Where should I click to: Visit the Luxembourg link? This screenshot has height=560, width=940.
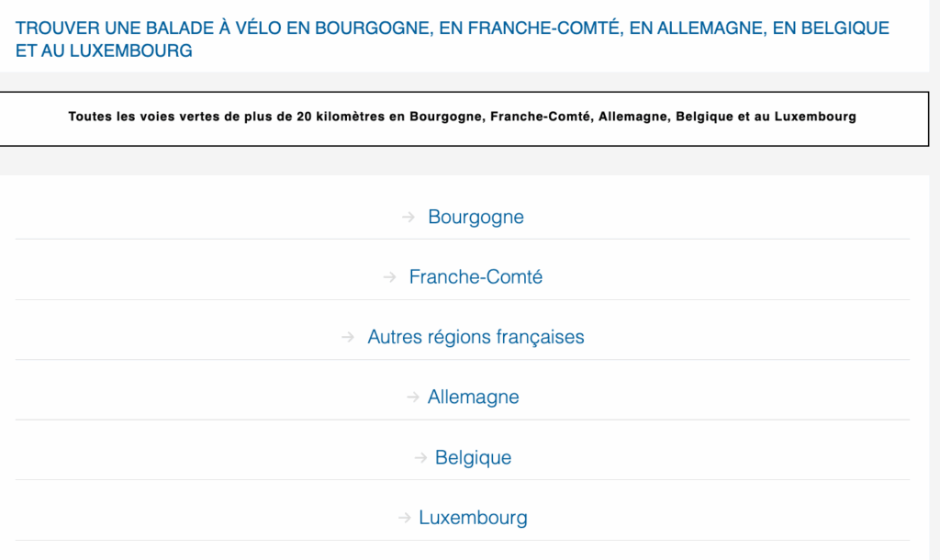tap(473, 518)
